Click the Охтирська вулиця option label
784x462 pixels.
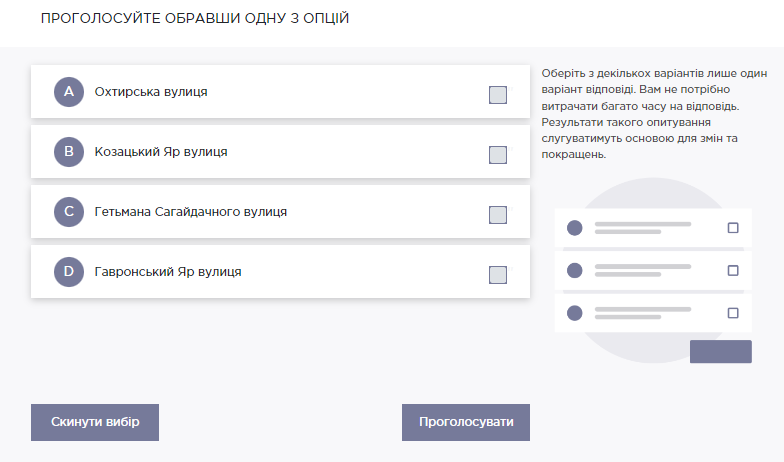click(151, 92)
